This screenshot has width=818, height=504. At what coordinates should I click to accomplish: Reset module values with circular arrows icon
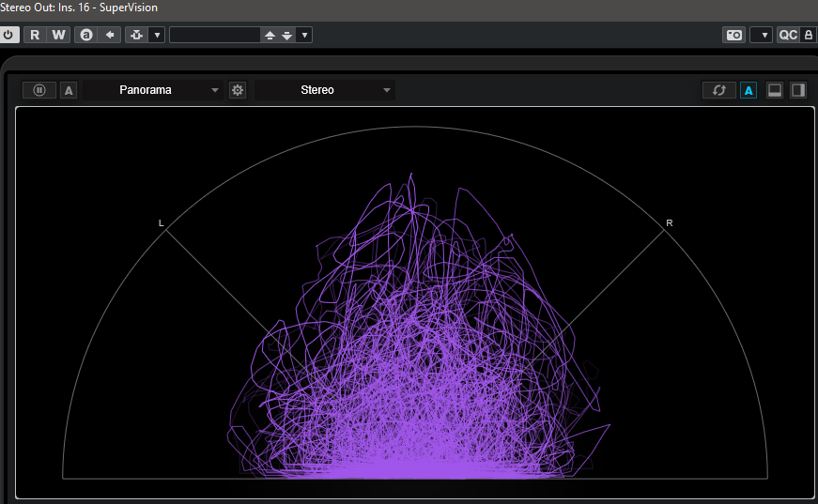click(718, 90)
